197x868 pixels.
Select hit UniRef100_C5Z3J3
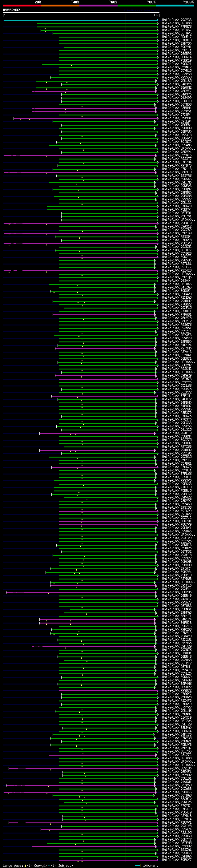(x=177, y=135)
